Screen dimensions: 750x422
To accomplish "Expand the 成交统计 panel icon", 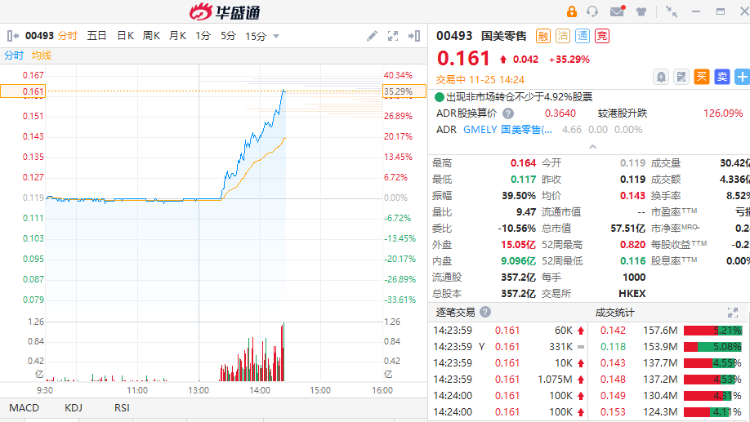I will tap(733, 313).
